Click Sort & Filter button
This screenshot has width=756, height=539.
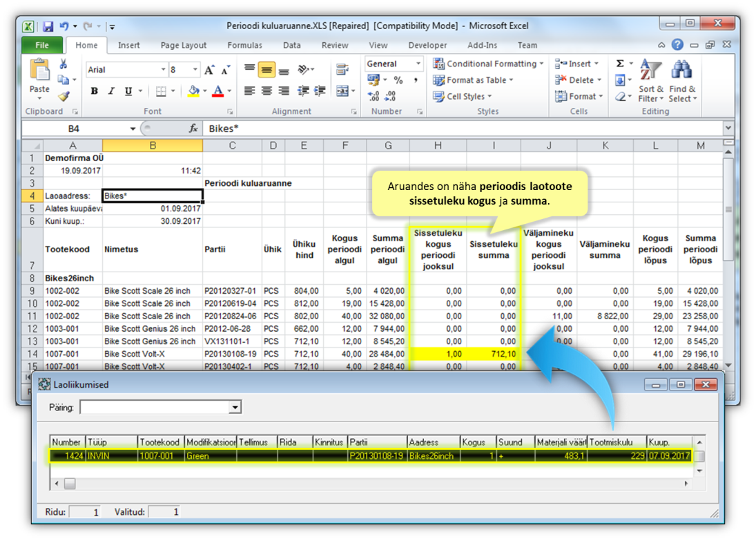pyautogui.click(x=651, y=81)
